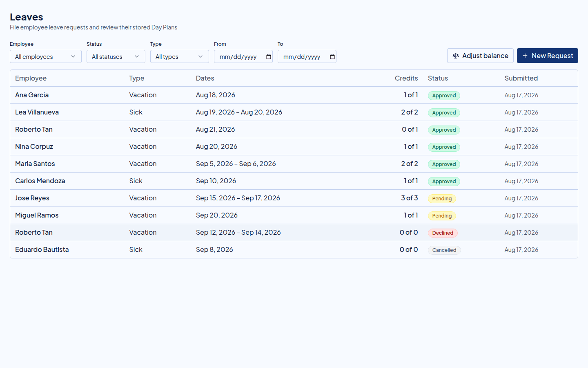Click the Adjust balance button
The width and height of the screenshot is (588, 368).
tap(480, 56)
